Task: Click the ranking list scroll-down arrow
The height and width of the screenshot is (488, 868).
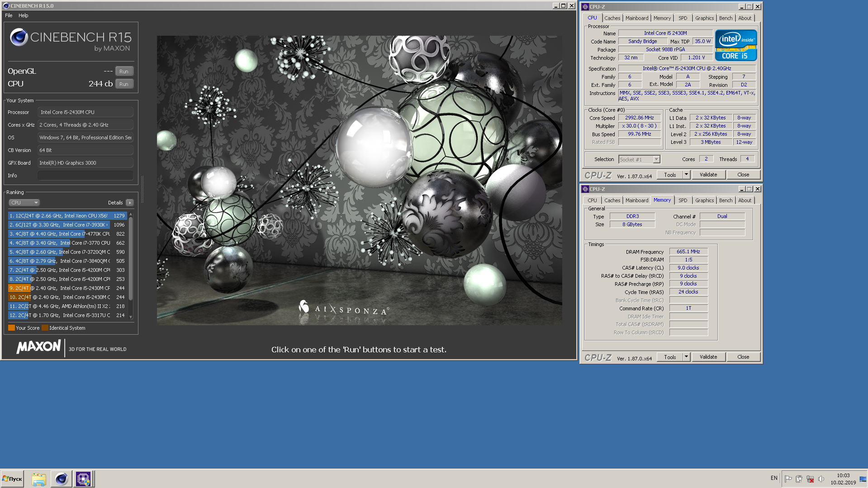Action: tap(131, 317)
